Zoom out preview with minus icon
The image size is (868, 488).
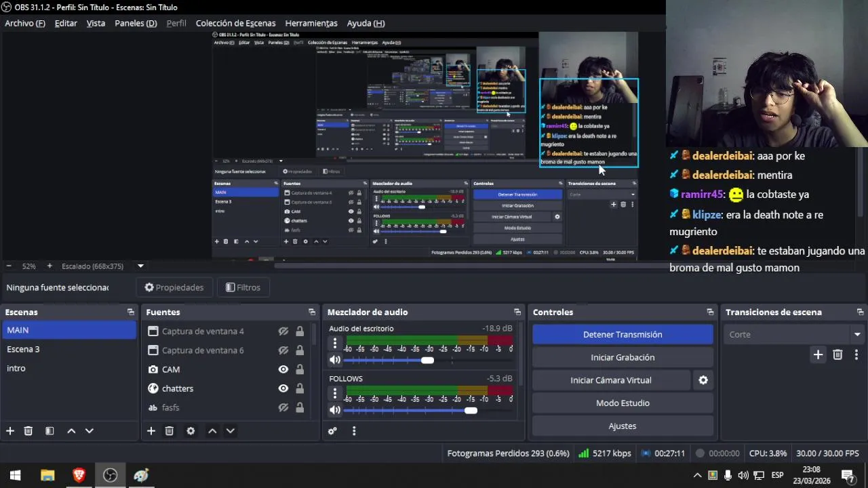point(8,266)
